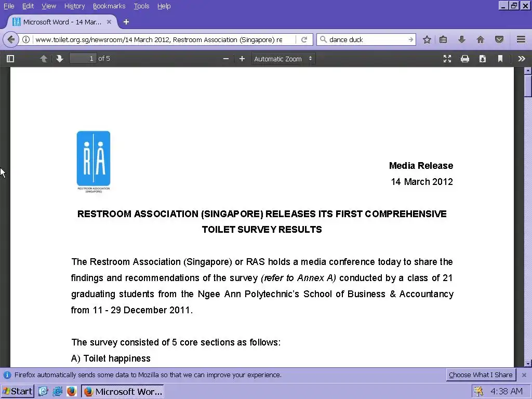Download the PDF file

[483, 59]
